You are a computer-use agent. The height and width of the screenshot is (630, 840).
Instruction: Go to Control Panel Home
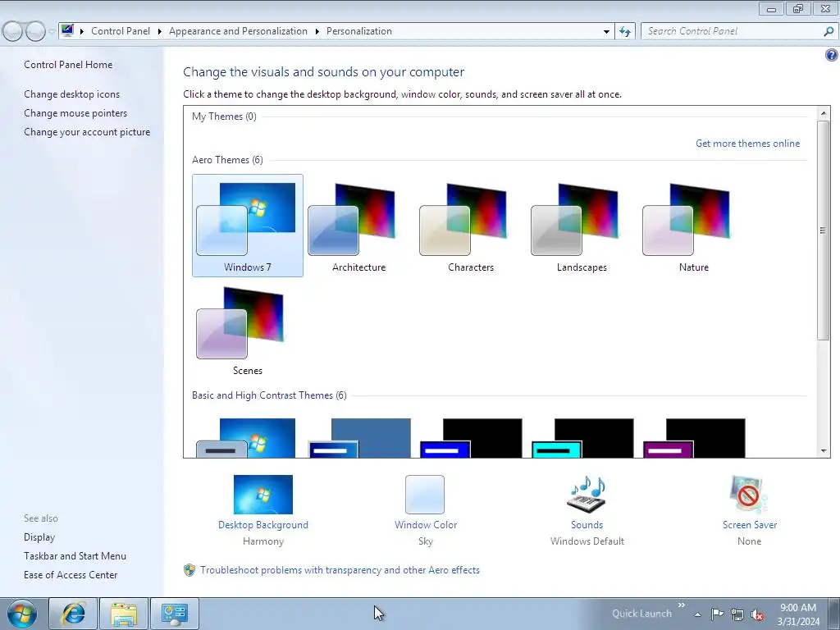[68, 65]
